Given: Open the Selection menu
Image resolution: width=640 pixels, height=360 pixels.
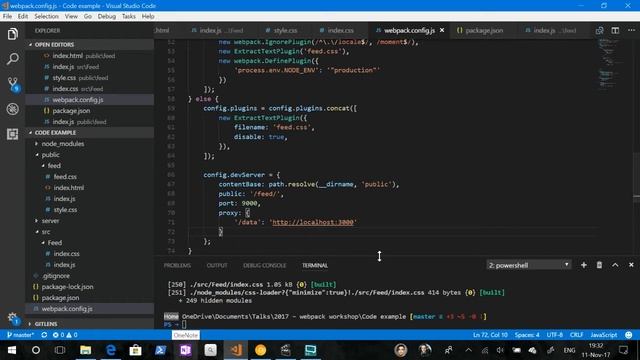Looking at the screenshot, I should (46, 16).
